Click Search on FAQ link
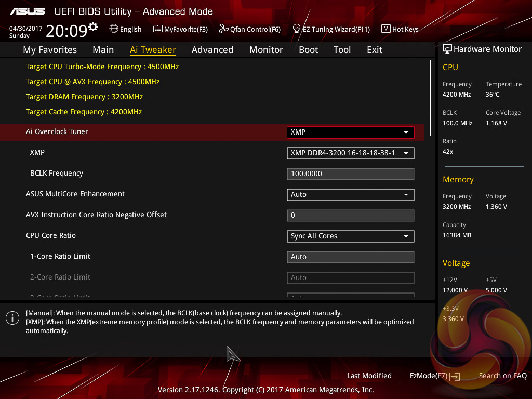 click(502, 376)
